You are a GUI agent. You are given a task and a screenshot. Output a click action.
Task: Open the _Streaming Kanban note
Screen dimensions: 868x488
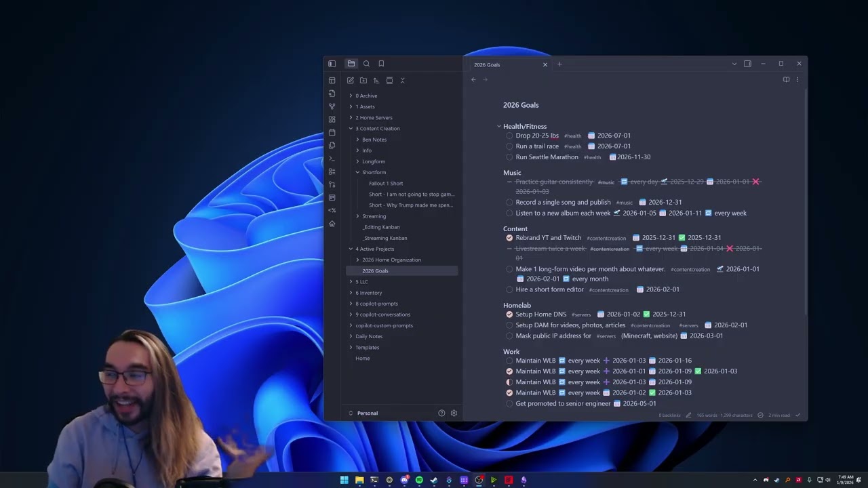pyautogui.click(x=384, y=238)
